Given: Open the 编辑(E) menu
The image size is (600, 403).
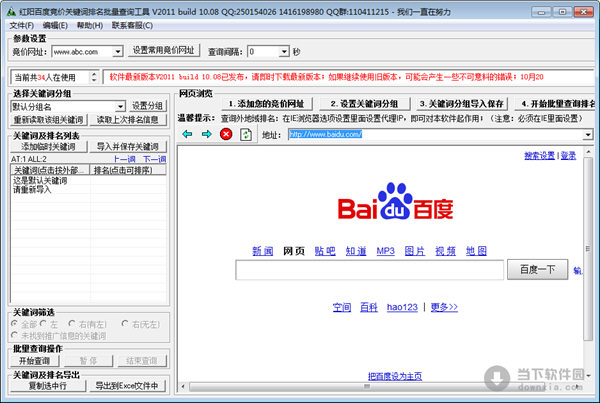Looking at the screenshot, I should (x=55, y=25).
